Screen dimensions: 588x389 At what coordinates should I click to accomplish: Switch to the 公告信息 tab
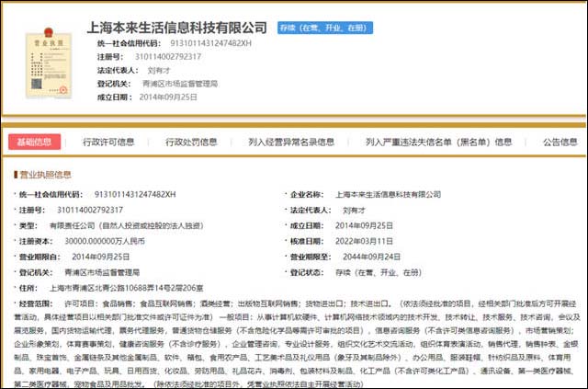click(x=560, y=142)
